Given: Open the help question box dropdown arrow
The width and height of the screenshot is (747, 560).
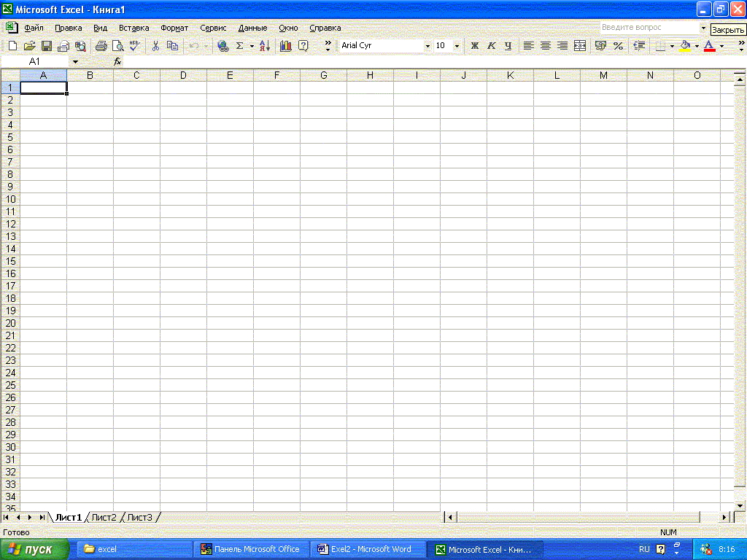Looking at the screenshot, I should (x=703, y=28).
